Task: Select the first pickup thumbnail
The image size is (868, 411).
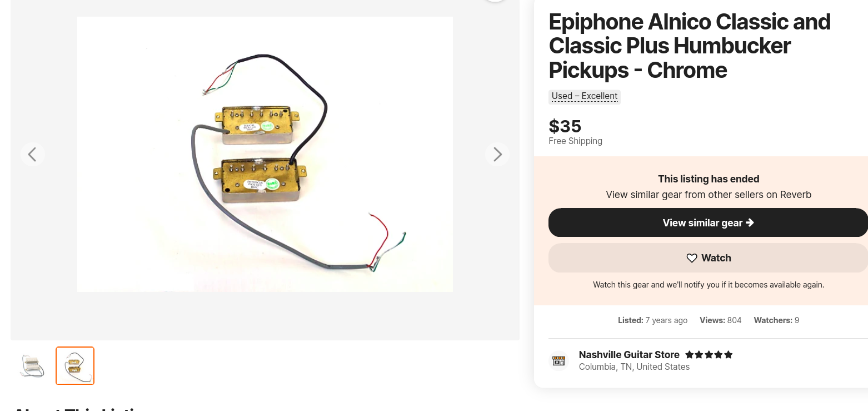Action: (x=33, y=366)
